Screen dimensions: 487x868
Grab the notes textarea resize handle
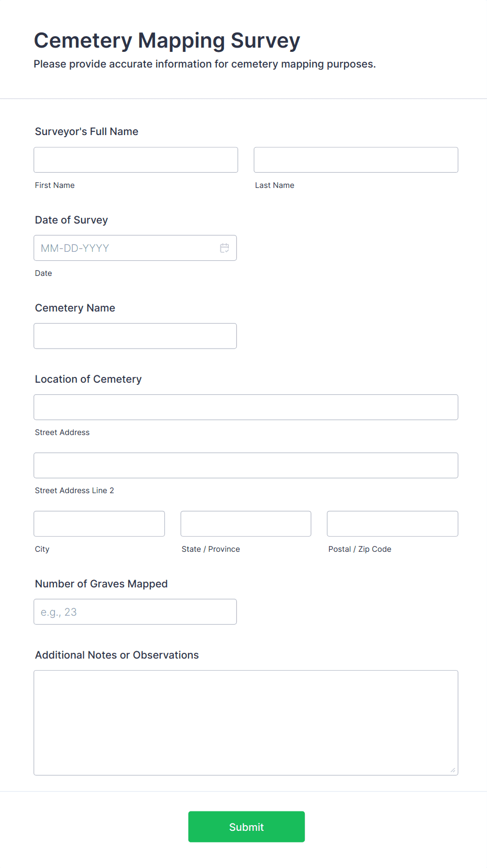pos(453,770)
